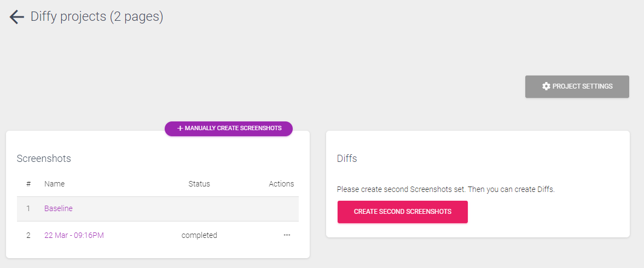Click the gear icon in Project Settings
Screen dimensions: 644x268
(546, 86)
